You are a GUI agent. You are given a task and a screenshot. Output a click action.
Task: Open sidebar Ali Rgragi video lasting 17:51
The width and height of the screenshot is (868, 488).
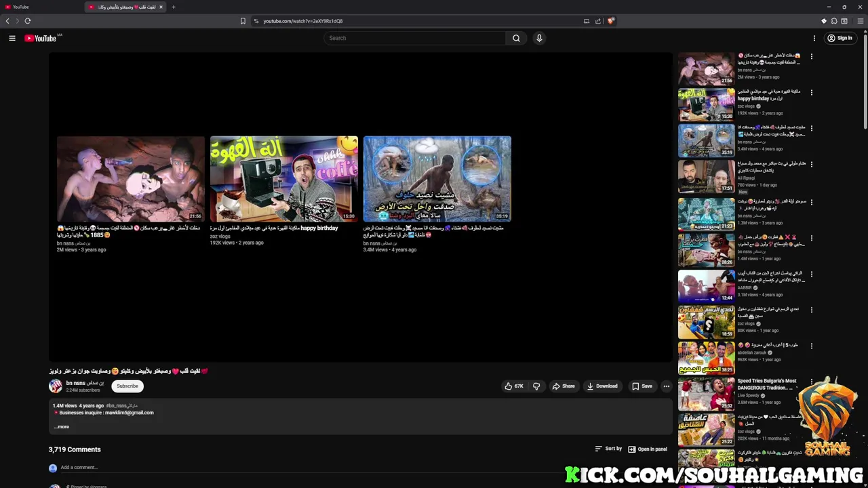coord(706,176)
